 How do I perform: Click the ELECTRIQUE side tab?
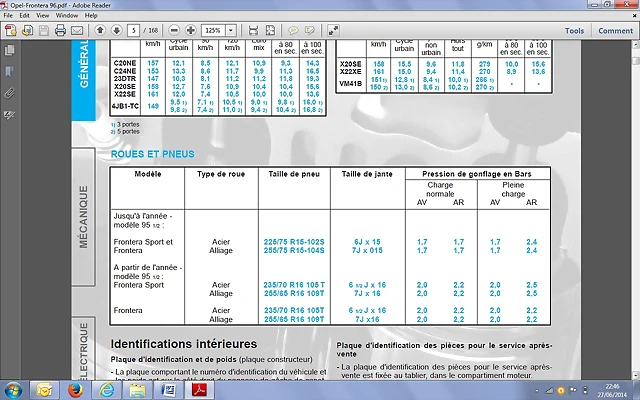pyautogui.click(x=84, y=349)
